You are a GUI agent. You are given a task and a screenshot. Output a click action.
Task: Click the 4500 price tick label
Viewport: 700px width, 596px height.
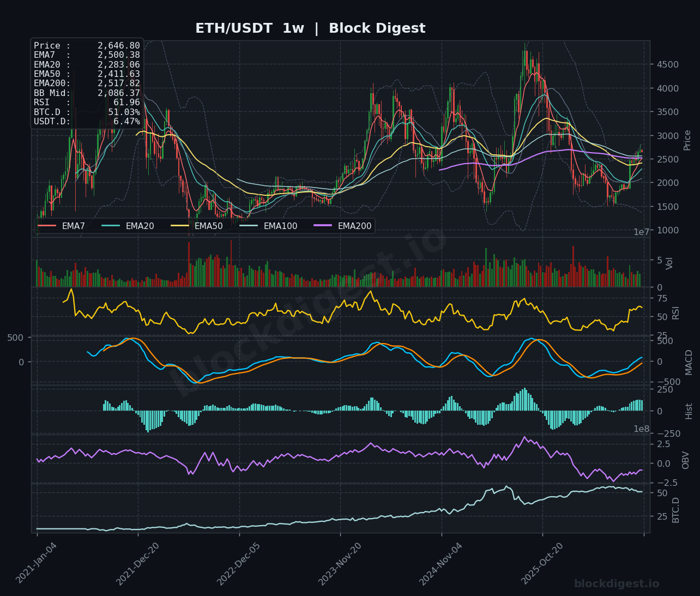pyautogui.click(x=667, y=64)
